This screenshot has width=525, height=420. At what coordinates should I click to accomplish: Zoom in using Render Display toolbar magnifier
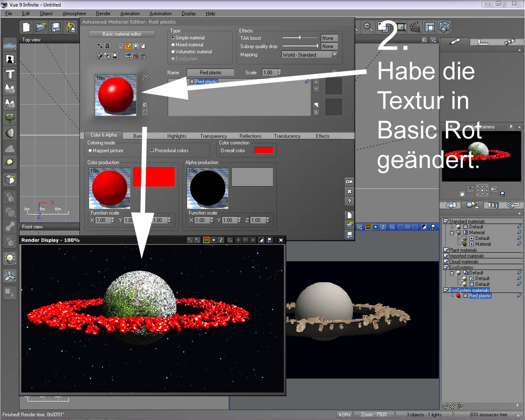[x=190, y=240]
